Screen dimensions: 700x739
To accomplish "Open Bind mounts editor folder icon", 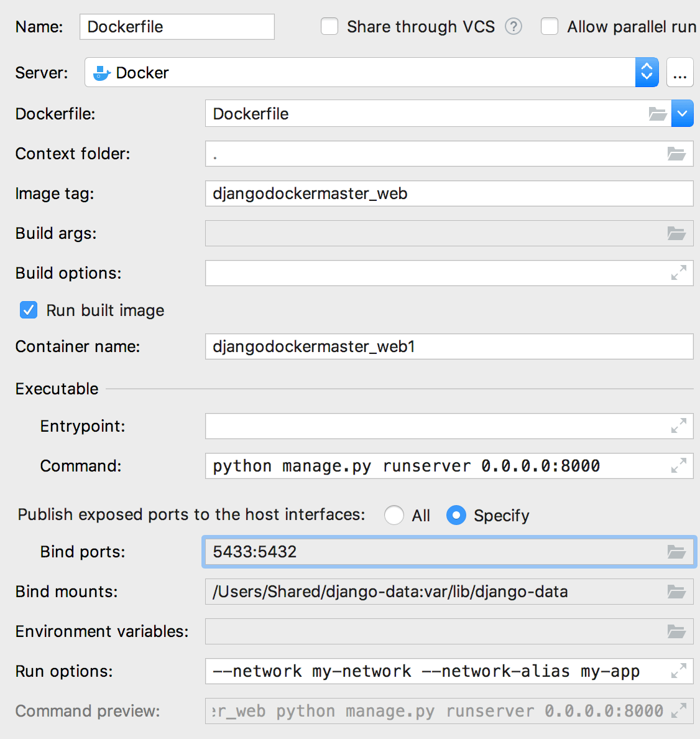I will pos(676,592).
